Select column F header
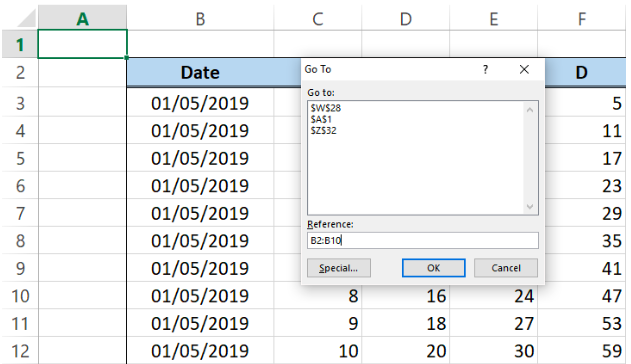The image size is (631, 364). coord(582,19)
